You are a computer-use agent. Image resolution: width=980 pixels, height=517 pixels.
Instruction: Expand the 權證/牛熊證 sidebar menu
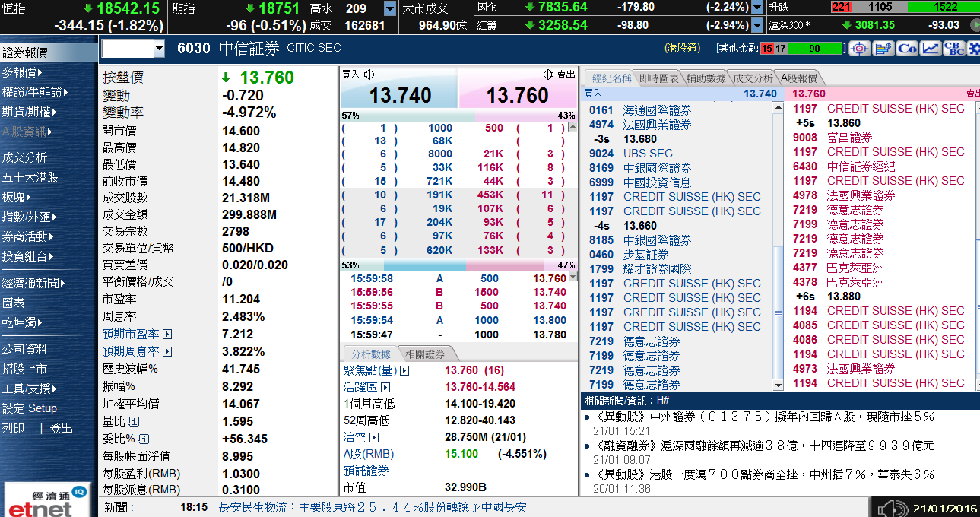[35, 92]
